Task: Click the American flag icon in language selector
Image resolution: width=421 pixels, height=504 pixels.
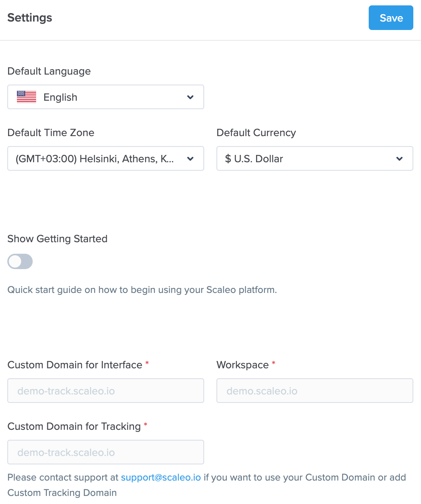Action: [x=26, y=97]
